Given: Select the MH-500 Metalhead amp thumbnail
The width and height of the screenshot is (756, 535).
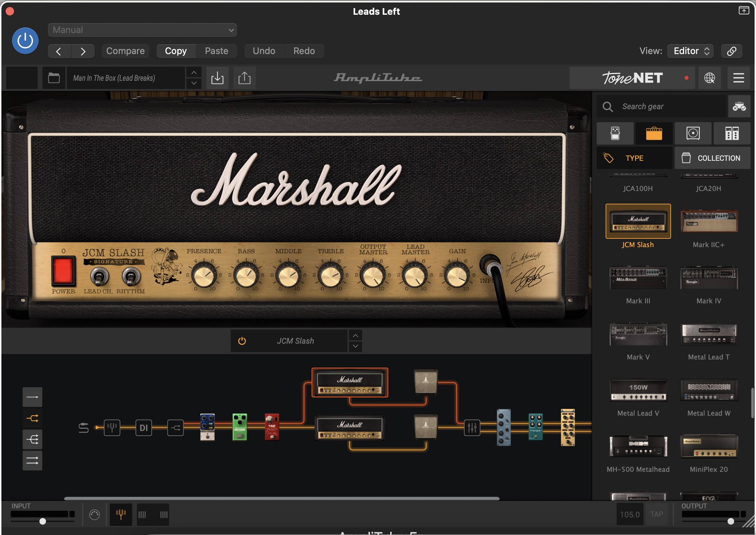Looking at the screenshot, I should click(x=638, y=446).
